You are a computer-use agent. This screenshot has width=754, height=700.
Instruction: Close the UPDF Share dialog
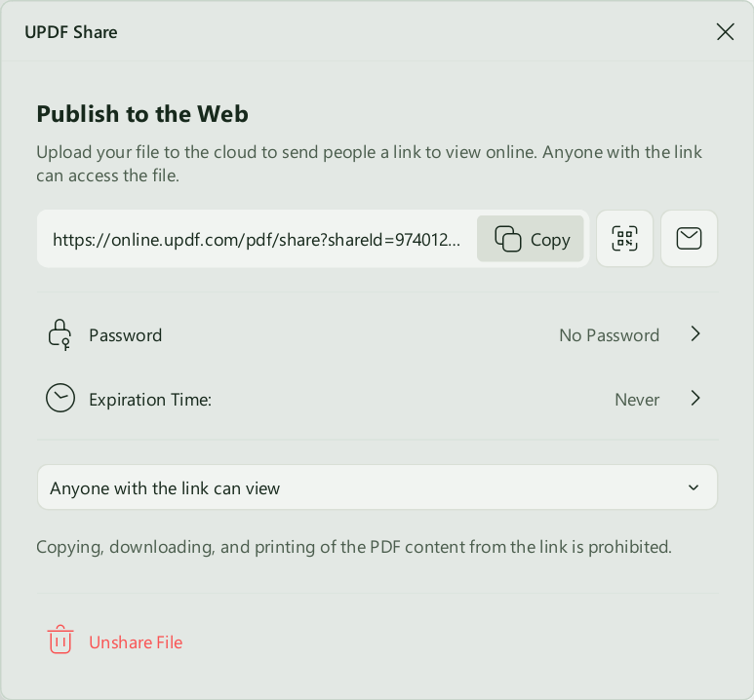pos(725,32)
